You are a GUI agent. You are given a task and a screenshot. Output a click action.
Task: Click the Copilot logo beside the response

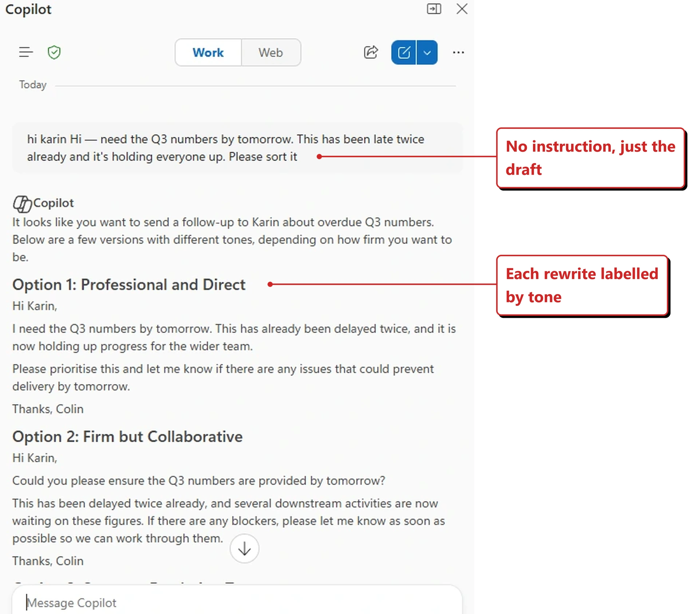point(22,203)
